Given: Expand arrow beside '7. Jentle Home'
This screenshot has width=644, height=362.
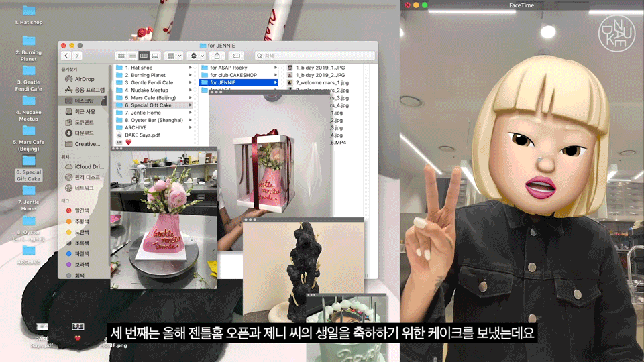Looking at the screenshot, I should point(190,113).
